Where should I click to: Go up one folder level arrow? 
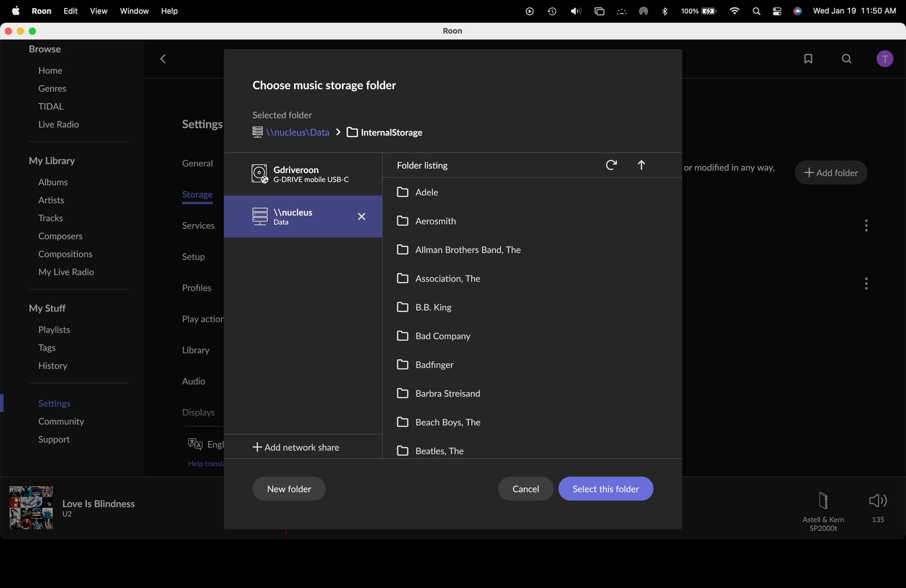(641, 165)
